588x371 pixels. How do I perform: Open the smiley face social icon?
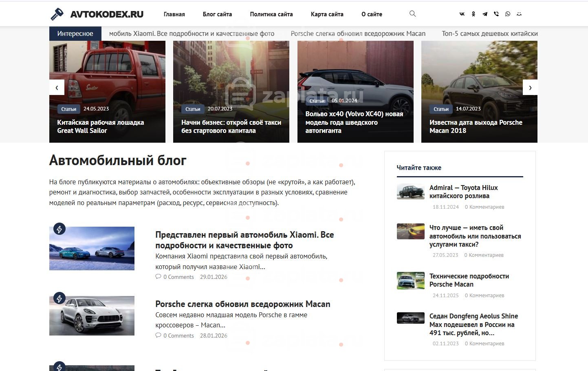tap(519, 14)
